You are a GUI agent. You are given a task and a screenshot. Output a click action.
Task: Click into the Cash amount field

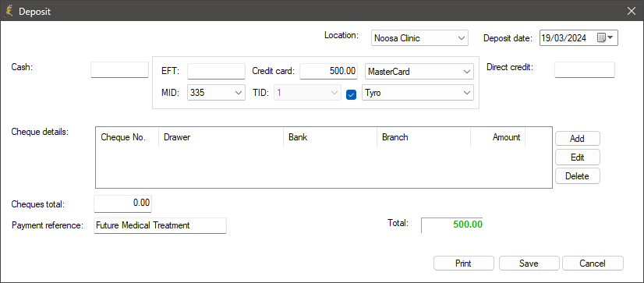119,70
